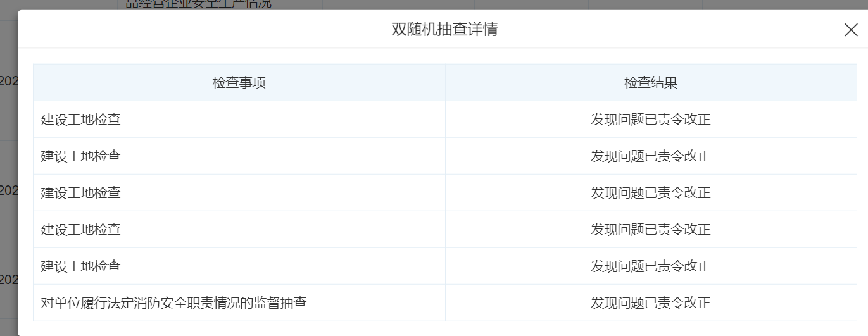This screenshot has width=868, height=336.
Task: Close the 双随机抽查详情 dialog
Action: [x=851, y=30]
